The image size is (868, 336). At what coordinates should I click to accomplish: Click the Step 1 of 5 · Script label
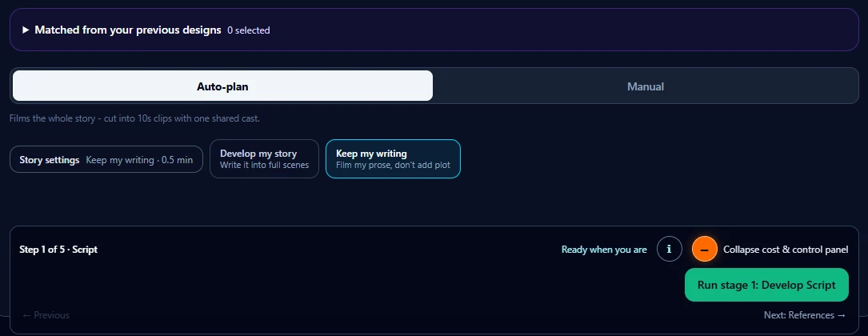tap(58, 250)
